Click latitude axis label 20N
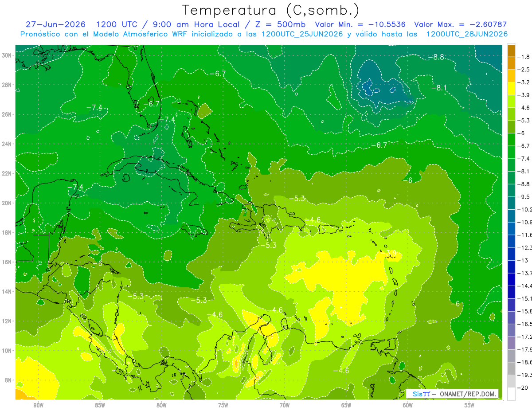Screen dimensions: 532x411 pos(8,203)
